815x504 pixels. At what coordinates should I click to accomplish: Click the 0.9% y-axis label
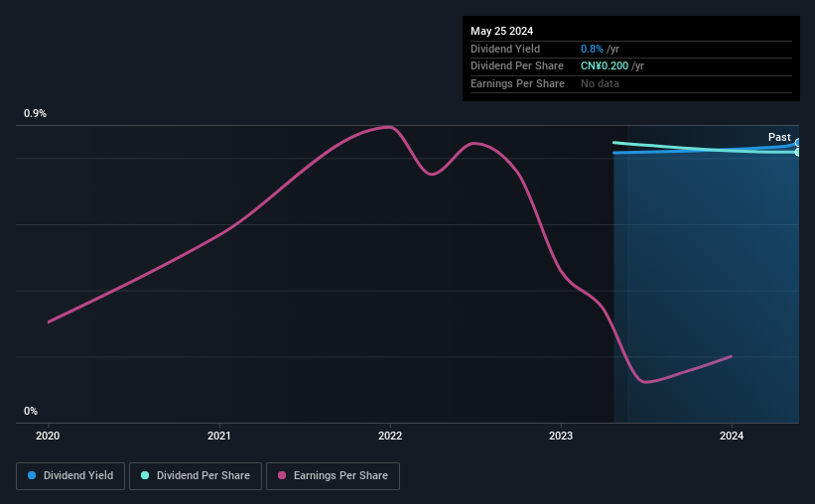[x=36, y=114]
